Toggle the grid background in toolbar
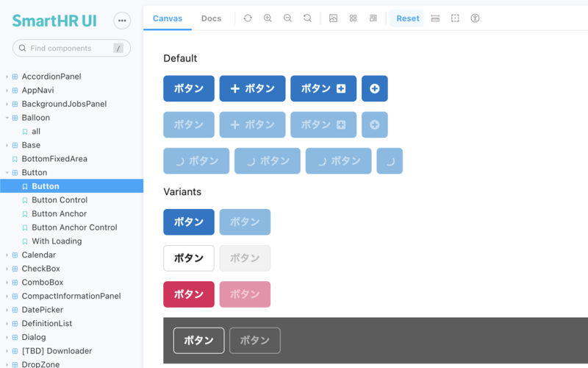The height and width of the screenshot is (368, 588). (x=354, y=18)
